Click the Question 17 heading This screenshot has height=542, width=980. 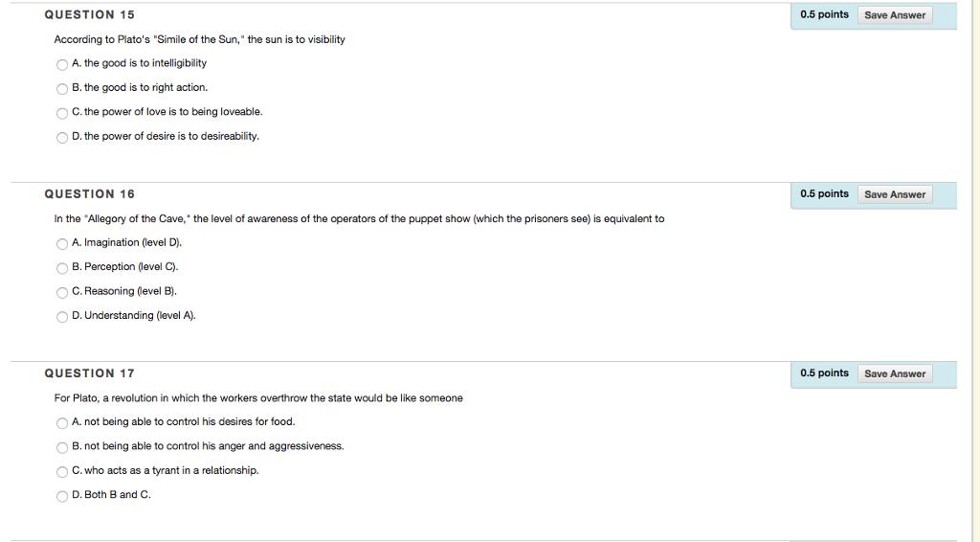tap(89, 373)
